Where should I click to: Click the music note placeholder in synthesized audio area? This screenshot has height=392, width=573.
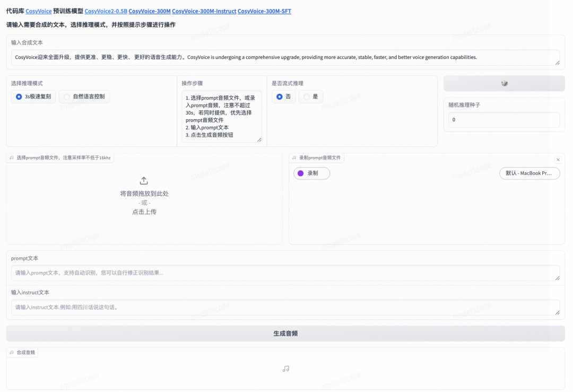(x=286, y=369)
